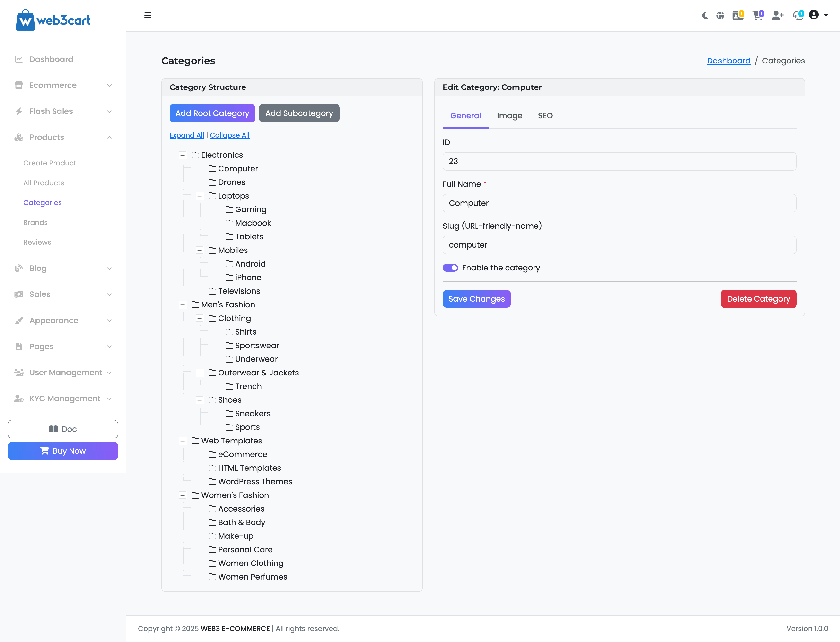
Task: Switch to the Image tab
Action: pyautogui.click(x=509, y=116)
